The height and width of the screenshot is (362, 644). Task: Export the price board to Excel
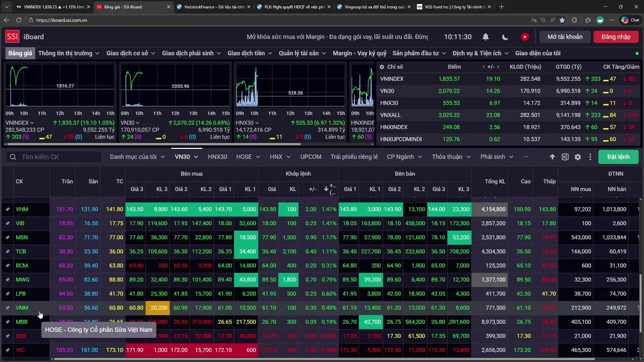click(565, 157)
